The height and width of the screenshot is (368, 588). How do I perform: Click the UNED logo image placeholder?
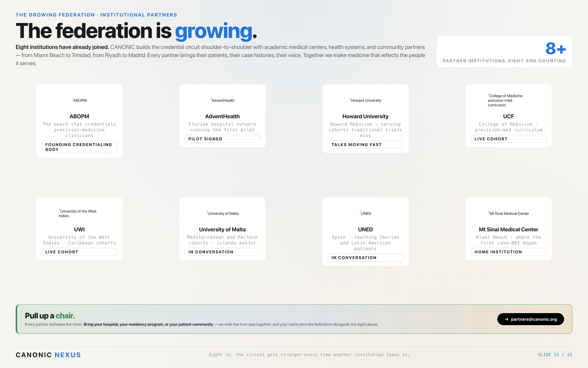tap(365, 213)
